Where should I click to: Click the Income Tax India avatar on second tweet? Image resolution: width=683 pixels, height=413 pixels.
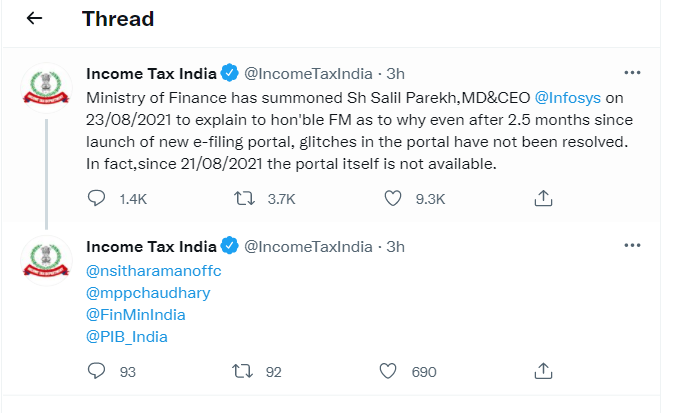(x=45, y=262)
